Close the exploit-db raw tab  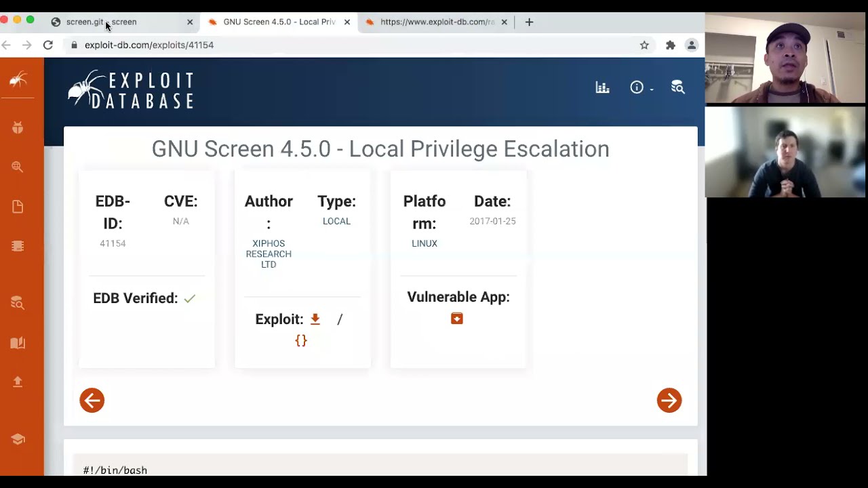click(x=504, y=22)
